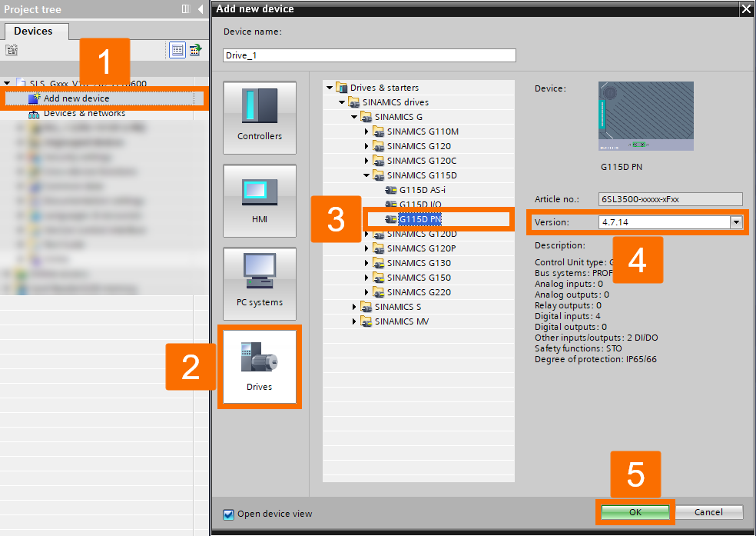Image resolution: width=756 pixels, height=536 pixels.
Task: Click the details view icon in Project tree
Action: 177,50
